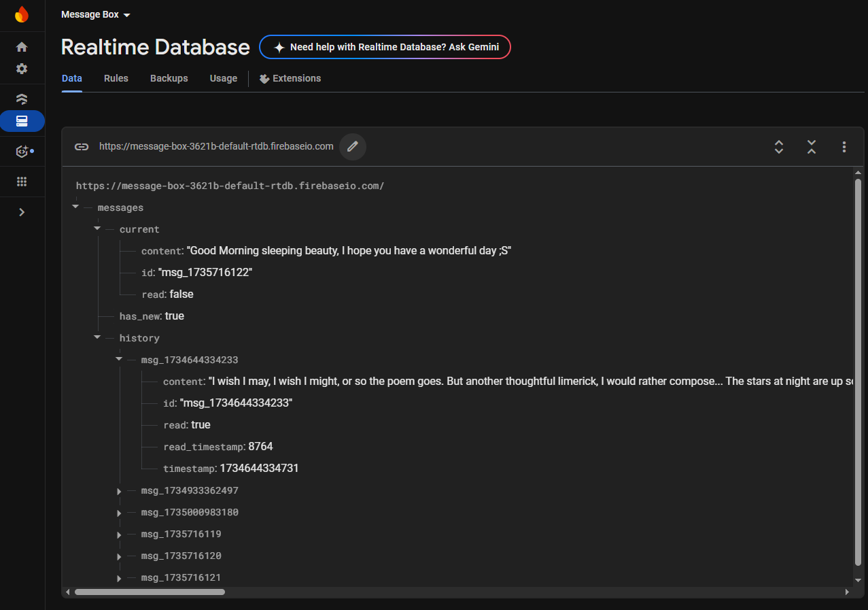Click the edit database URL pencil icon

point(353,146)
